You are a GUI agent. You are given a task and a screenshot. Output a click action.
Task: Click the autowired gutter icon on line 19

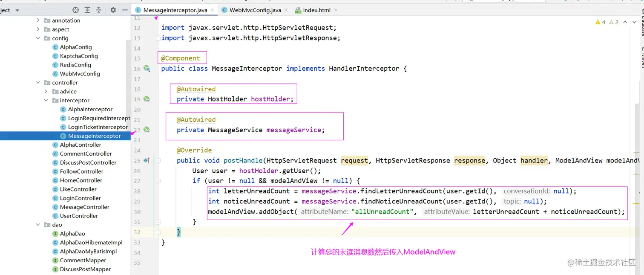[x=147, y=99]
